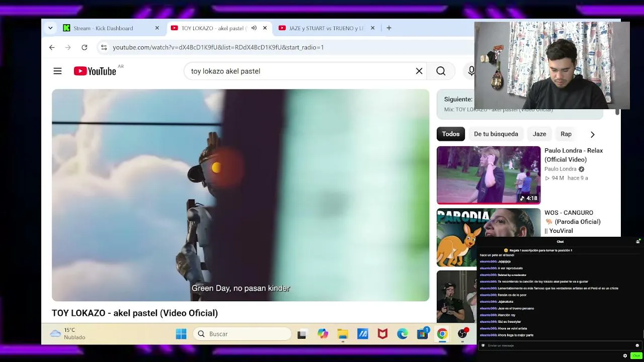Open Microsoft Store from the taskbar
Viewport: 644px width, 362px height.
click(423, 334)
